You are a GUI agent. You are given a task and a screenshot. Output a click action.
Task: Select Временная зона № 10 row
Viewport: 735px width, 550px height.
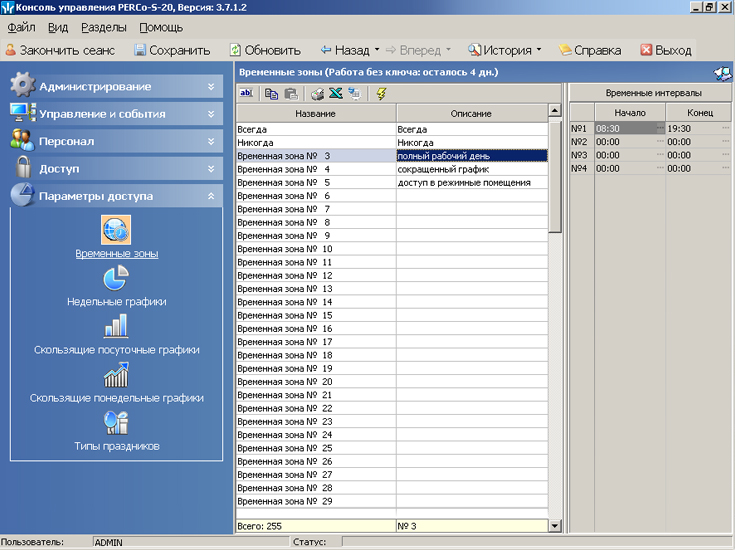[x=316, y=249]
